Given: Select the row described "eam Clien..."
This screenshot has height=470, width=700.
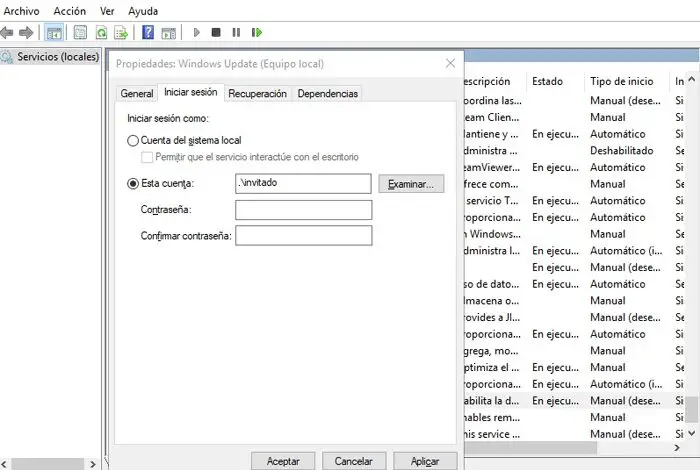Looking at the screenshot, I should coord(575,117).
